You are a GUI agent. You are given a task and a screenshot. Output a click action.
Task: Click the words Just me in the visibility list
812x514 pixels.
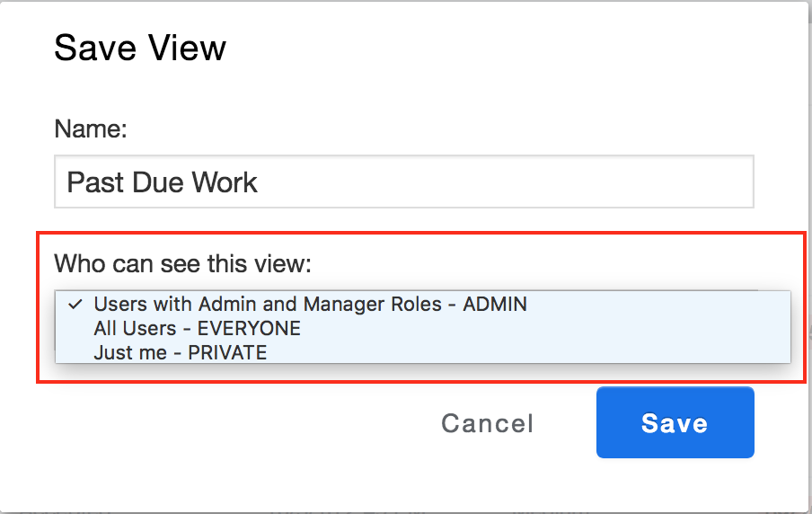click(x=129, y=352)
